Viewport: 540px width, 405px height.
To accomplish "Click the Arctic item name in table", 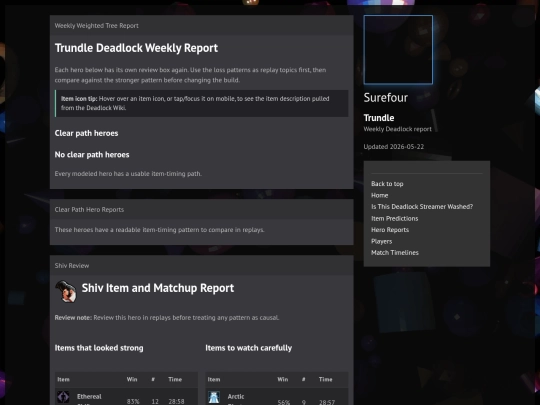I will [236, 396].
